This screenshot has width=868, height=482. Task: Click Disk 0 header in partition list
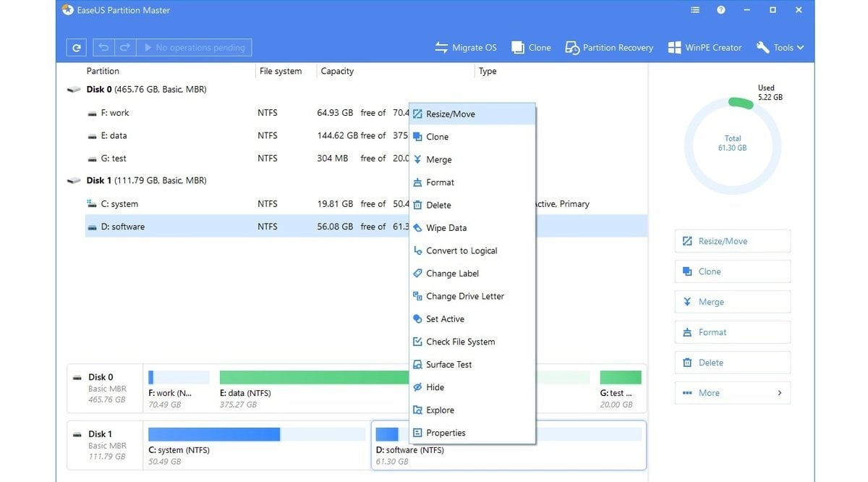(146, 90)
